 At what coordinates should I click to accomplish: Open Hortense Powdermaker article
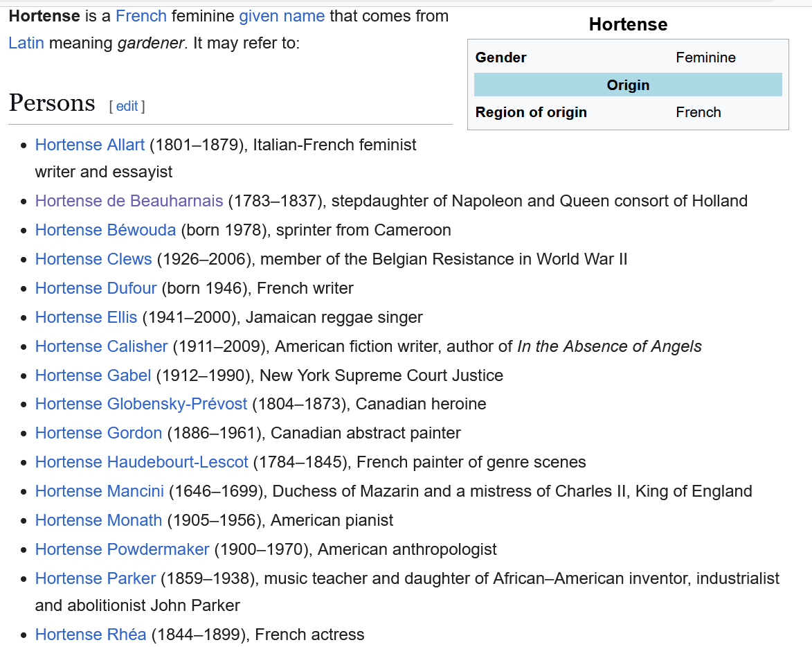coord(123,549)
